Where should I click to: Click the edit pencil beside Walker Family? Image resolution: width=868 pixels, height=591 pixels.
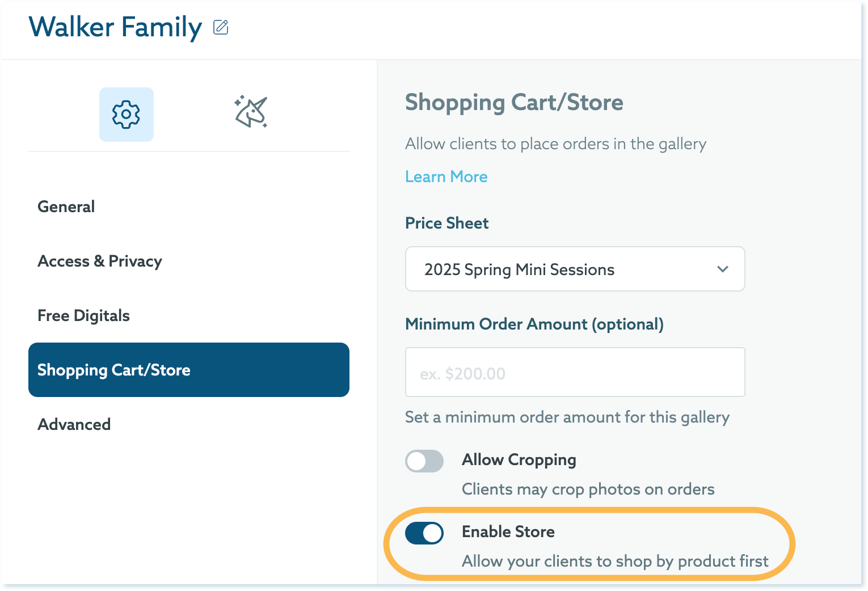tap(221, 27)
